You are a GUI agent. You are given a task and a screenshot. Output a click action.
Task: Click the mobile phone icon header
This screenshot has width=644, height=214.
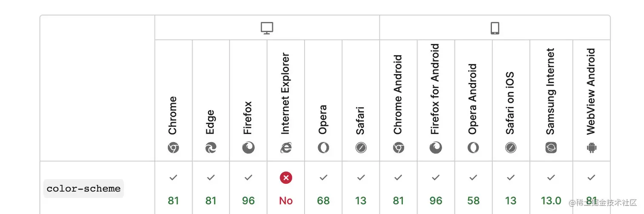click(x=494, y=28)
